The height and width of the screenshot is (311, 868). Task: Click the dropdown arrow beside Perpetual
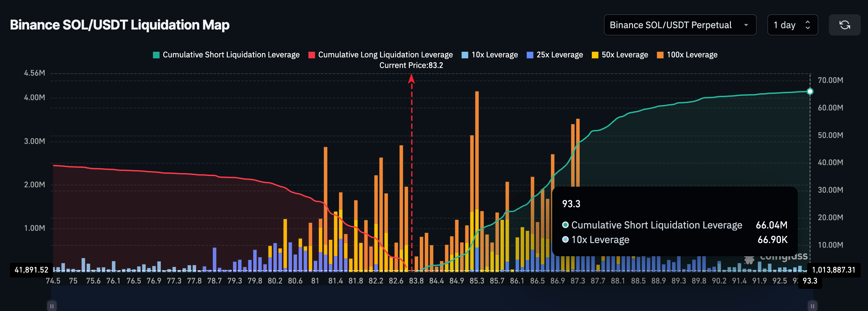pyautogui.click(x=746, y=25)
